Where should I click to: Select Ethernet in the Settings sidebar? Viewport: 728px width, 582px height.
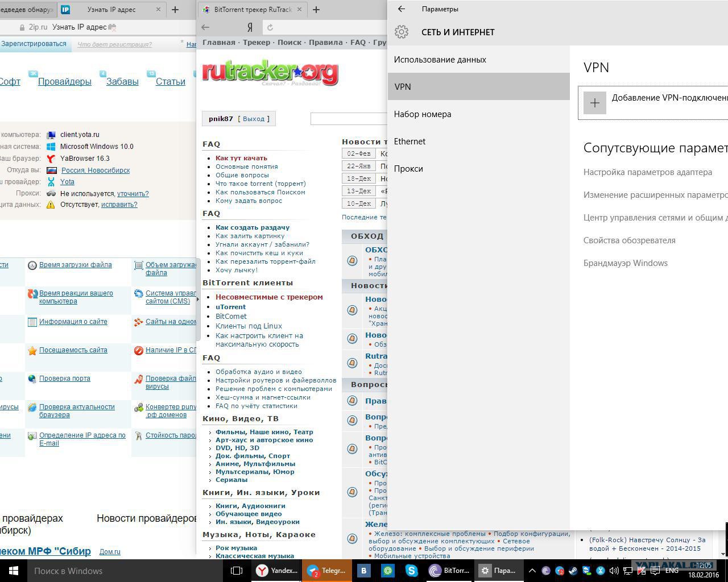point(478,141)
